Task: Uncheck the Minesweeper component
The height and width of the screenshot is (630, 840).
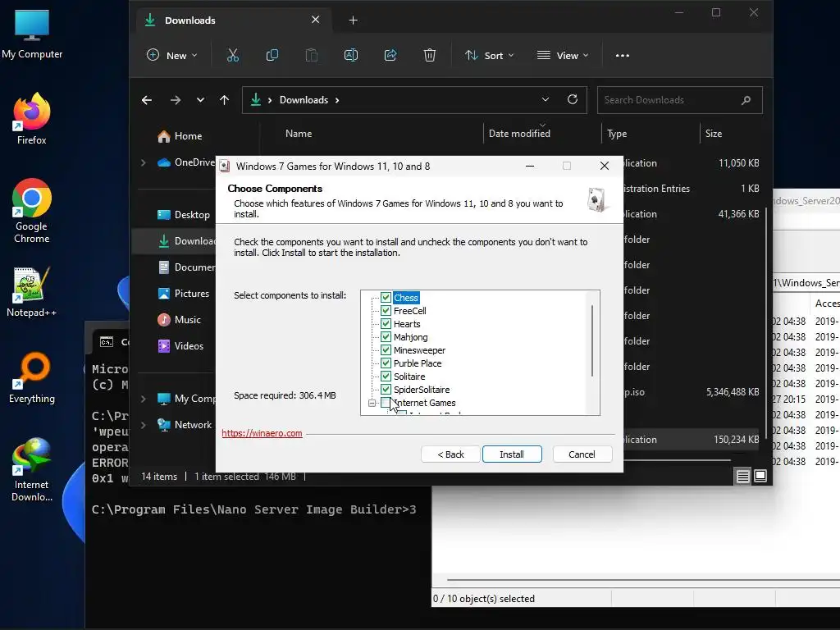Action: click(386, 349)
